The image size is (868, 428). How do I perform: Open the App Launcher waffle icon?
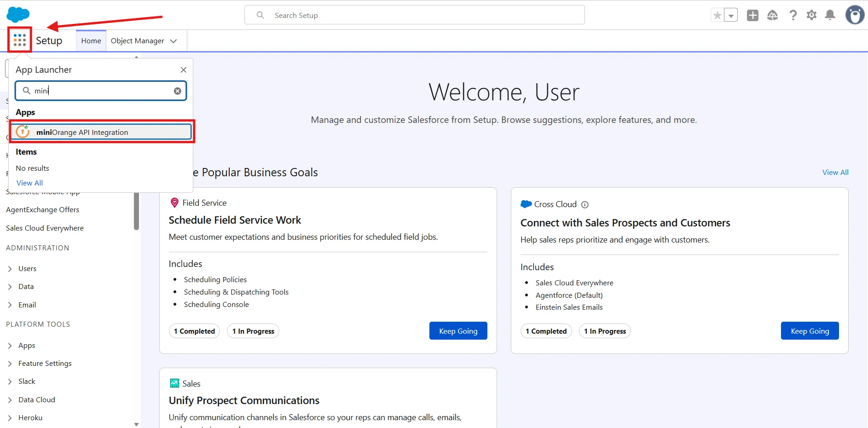[20, 40]
